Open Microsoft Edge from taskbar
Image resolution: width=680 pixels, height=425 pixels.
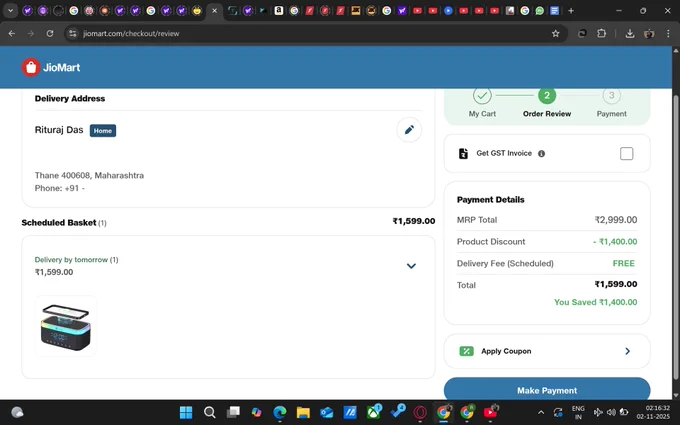(x=280, y=412)
